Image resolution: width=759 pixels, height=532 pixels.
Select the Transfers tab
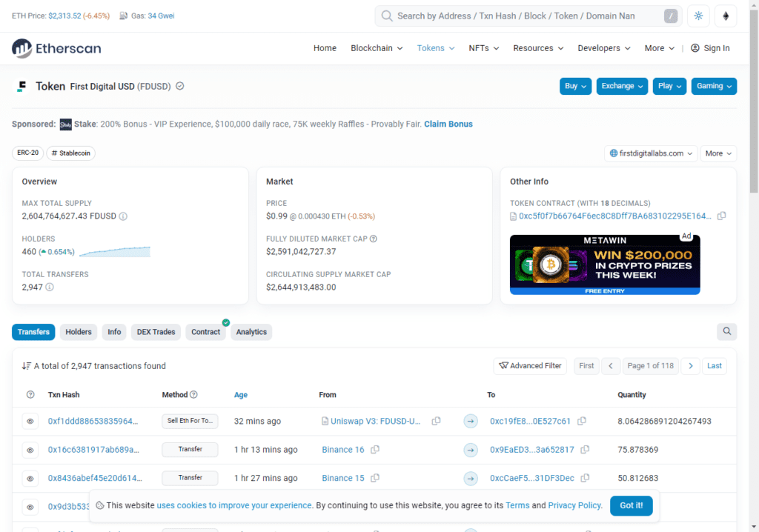pyautogui.click(x=33, y=332)
